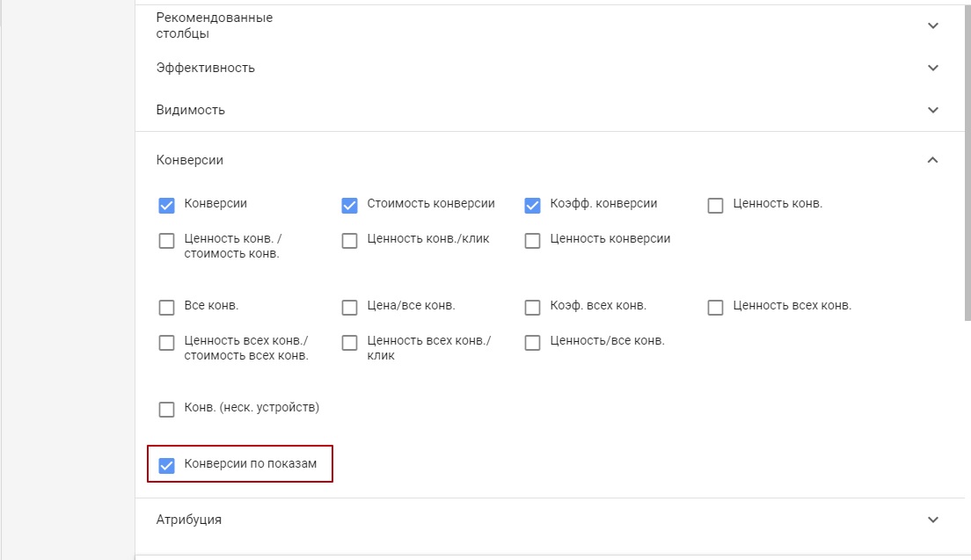Image resolution: width=971 pixels, height=560 pixels.
Task: Click the Конв. (неск. устройств) label
Action: click(252, 408)
